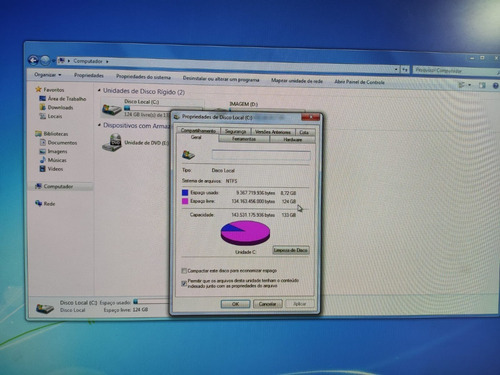500x375 pixels.
Task: Open Músicas library
Action: [x=53, y=160]
